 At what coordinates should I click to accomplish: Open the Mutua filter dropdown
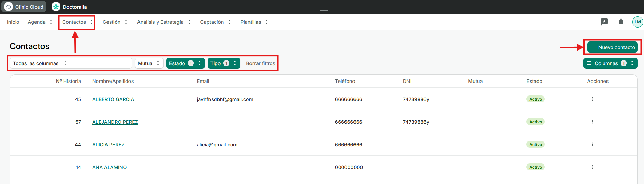pos(149,63)
